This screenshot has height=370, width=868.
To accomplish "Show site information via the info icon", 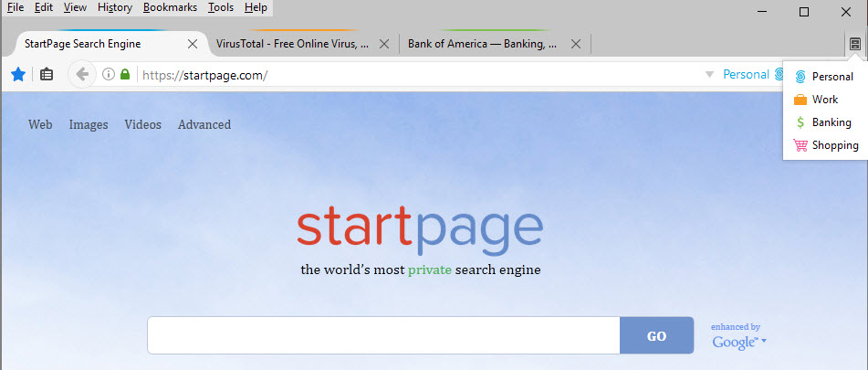I will coord(109,74).
